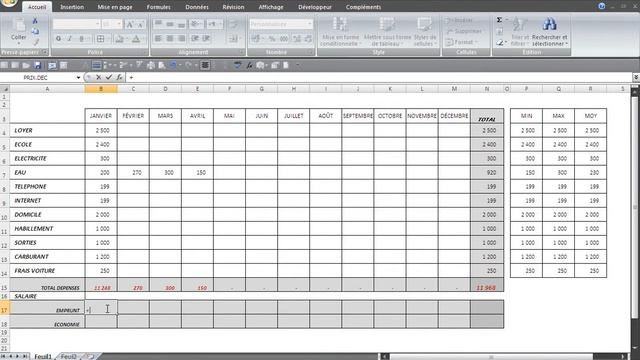Click the blue undo icon in quick toolbar
The height and width of the screenshot is (360, 640).
pyautogui.click(x=173, y=65)
